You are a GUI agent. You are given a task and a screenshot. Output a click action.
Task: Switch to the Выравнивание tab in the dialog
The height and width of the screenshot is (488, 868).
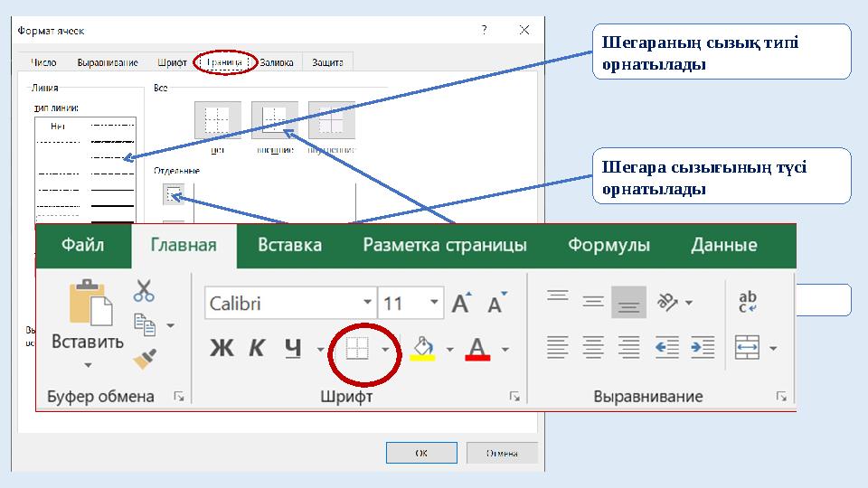(108, 62)
